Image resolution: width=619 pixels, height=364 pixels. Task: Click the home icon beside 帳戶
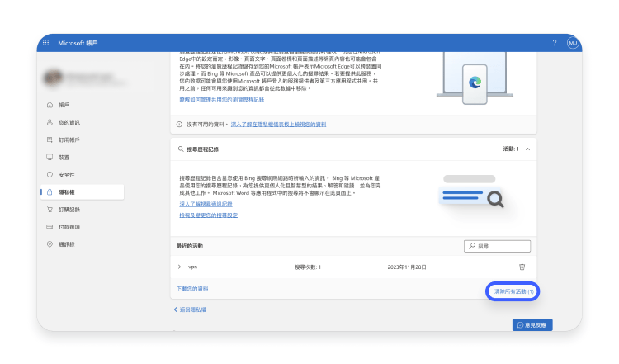50,105
